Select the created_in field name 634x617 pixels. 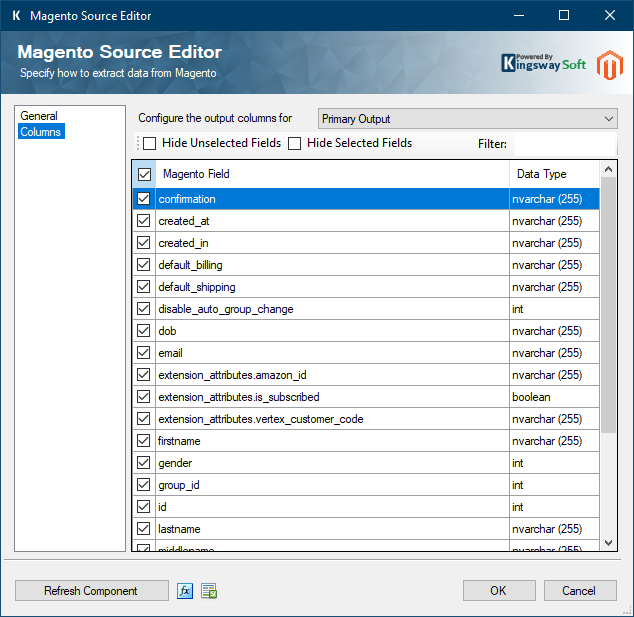coord(184,243)
